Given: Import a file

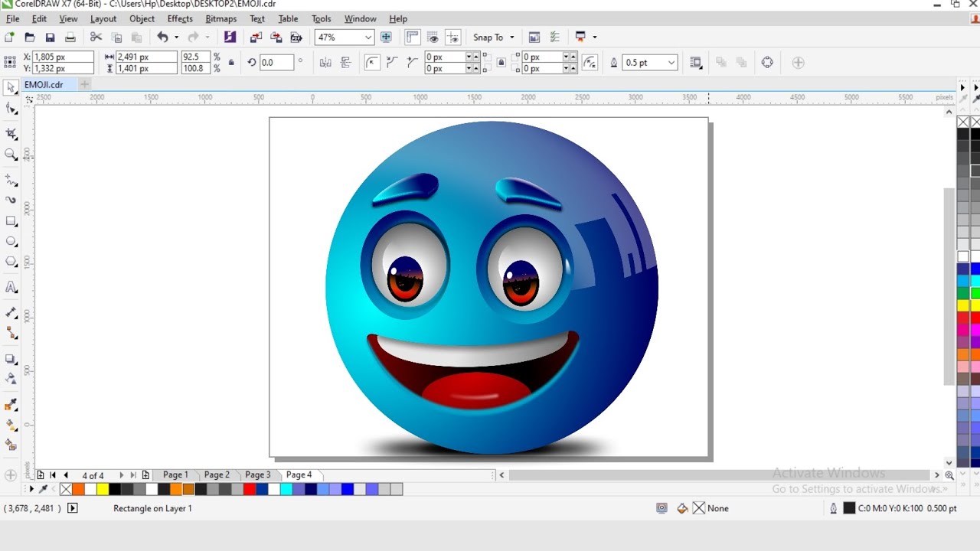Looking at the screenshot, I should (x=256, y=37).
